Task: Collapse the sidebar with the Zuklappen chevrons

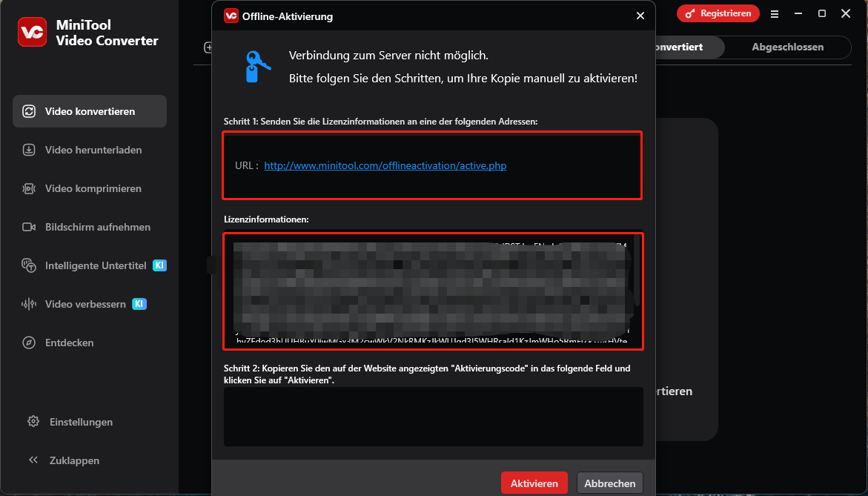Action: pos(33,460)
